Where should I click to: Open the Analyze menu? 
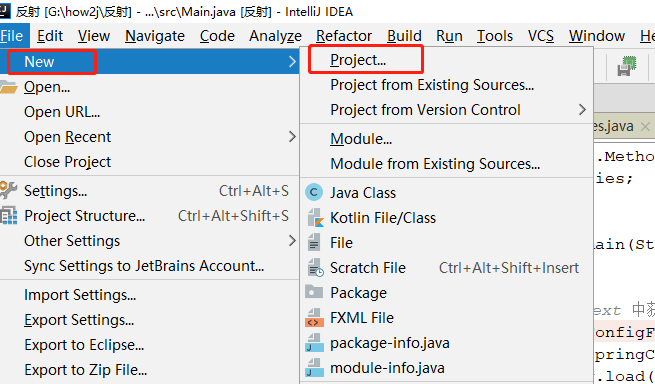click(x=275, y=36)
